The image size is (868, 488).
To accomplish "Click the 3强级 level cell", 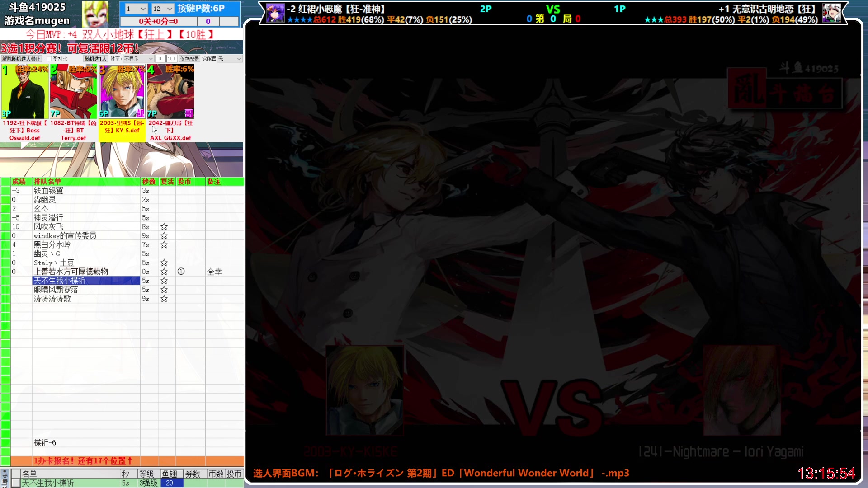I will [148, 483].
